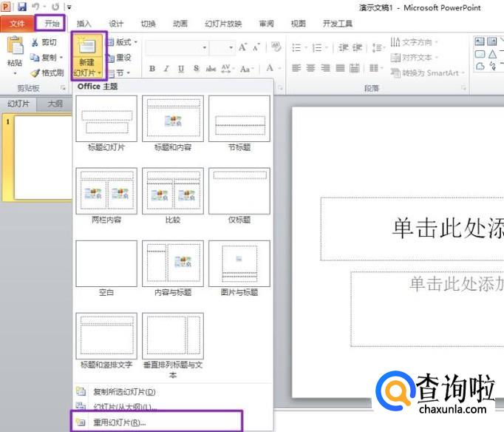Click the Save icon in quick access toolbar
Screen dimensions: 504x432
(22, 7)
